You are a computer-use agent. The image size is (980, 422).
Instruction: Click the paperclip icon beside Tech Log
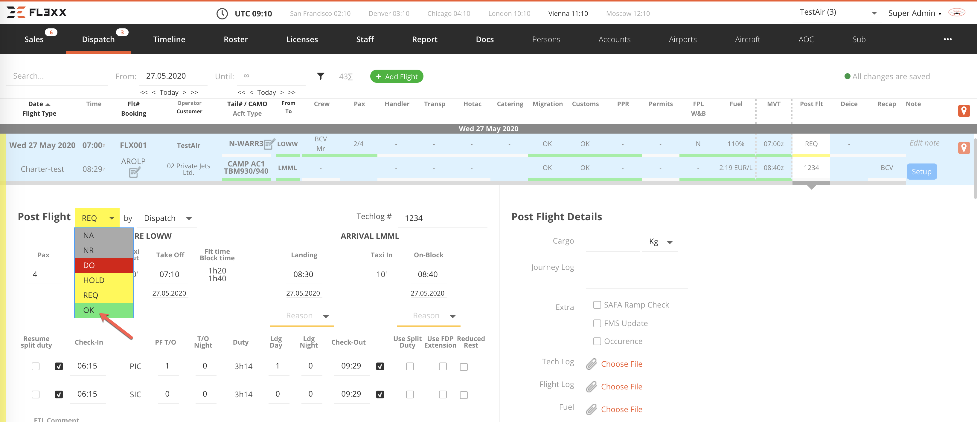(592, 364)
